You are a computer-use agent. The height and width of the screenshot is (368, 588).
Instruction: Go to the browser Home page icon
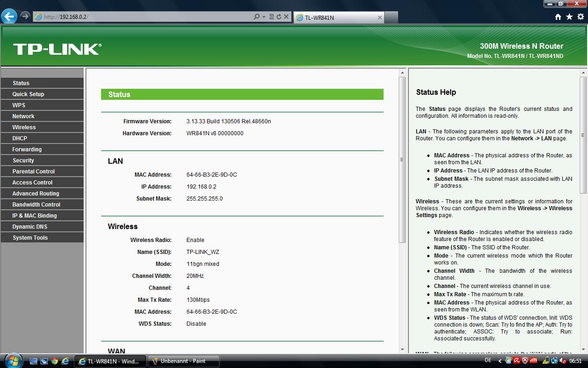(558, 17)
